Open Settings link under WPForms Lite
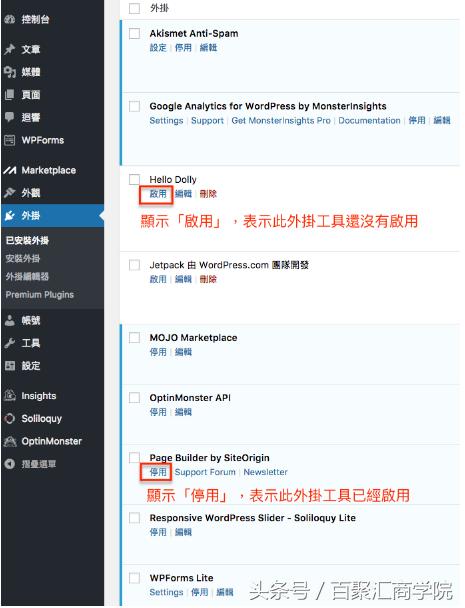The height and width of the screenshot is (608, 465). (x=166, y=592)
